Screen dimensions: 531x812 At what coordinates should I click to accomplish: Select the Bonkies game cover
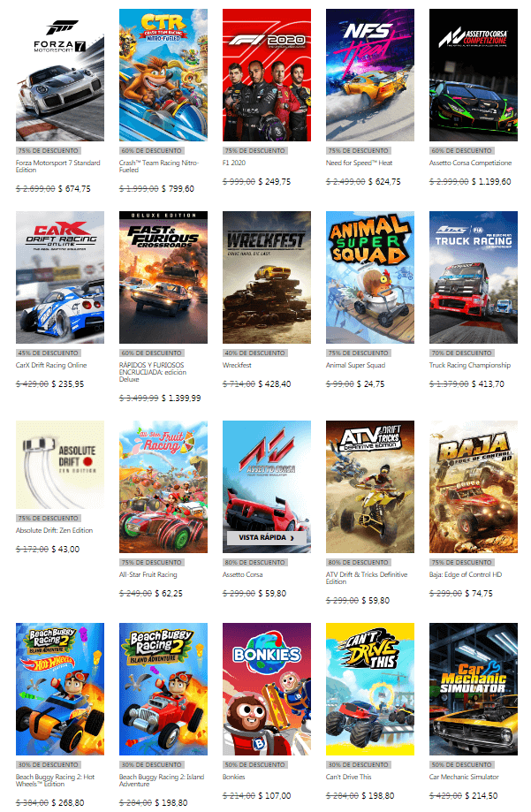click(x=267, y=689)
